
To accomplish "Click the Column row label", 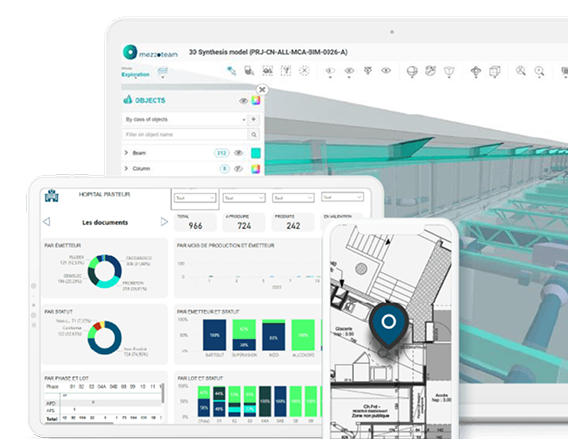I will [x=141, y=169].
